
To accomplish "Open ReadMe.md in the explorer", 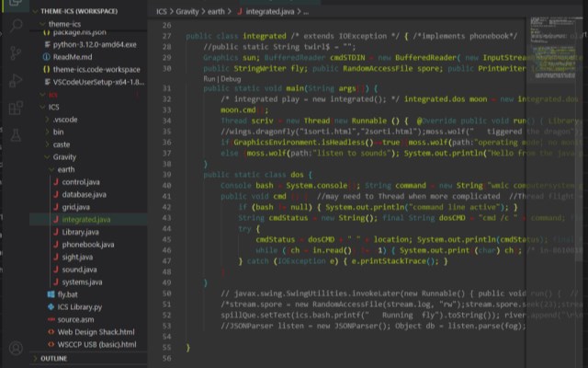I will click(x=73, y=56).
